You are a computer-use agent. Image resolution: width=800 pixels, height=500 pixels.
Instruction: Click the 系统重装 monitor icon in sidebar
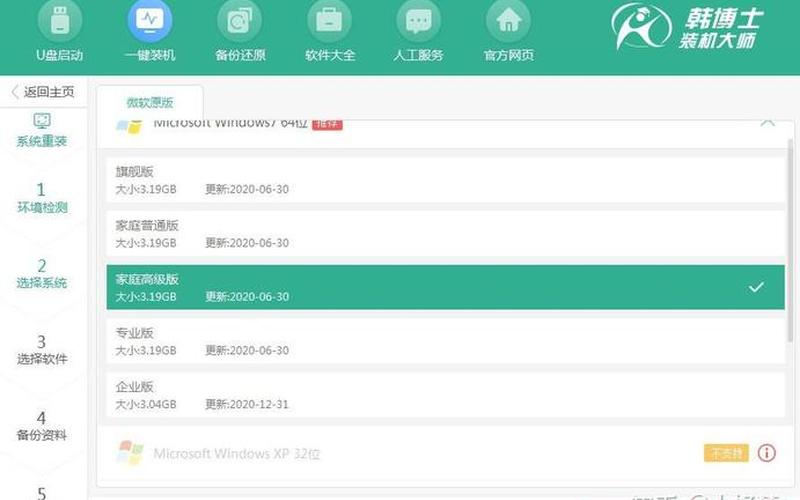tap(42, 121)
